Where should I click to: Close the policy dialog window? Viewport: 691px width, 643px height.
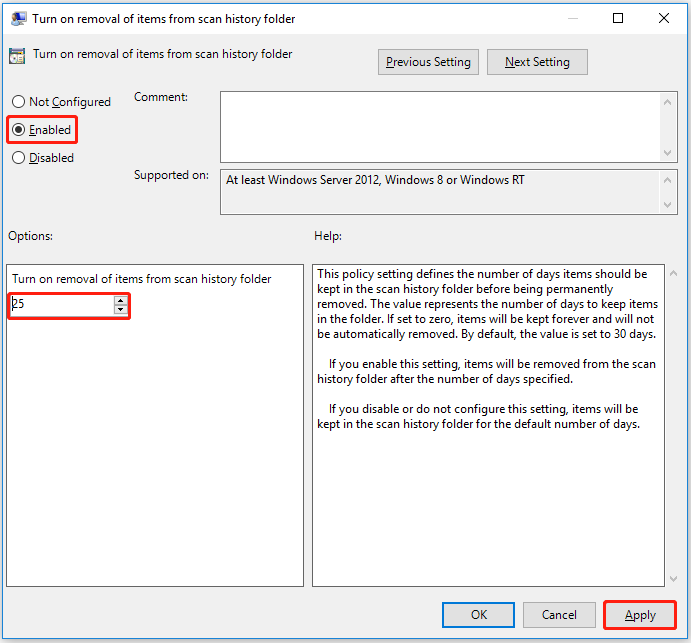[664, 18]
